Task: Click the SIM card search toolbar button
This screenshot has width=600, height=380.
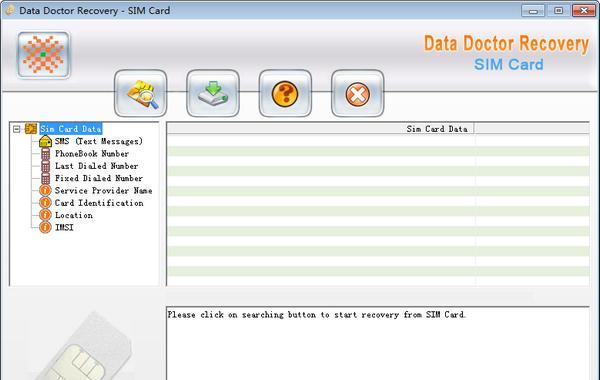Action: point(140,93)
